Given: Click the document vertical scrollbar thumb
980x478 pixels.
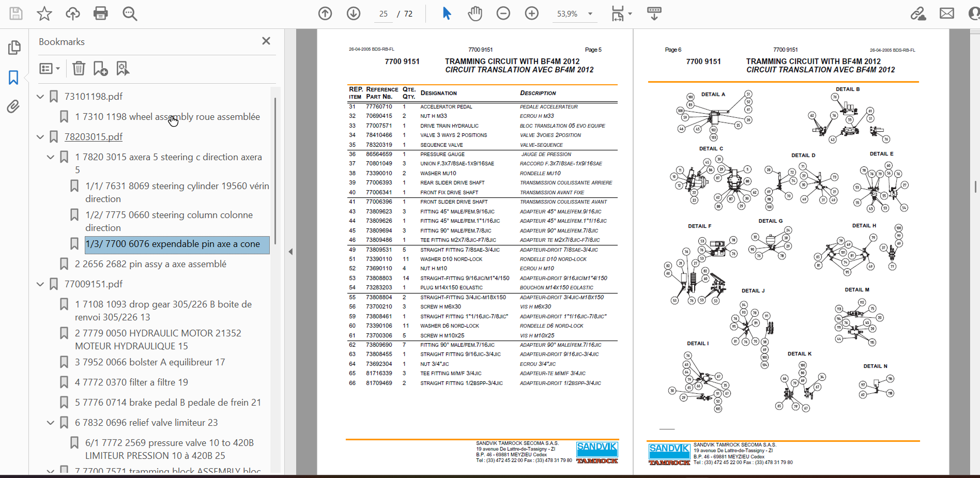Looking at the screenshot, I should click(975, 187).
